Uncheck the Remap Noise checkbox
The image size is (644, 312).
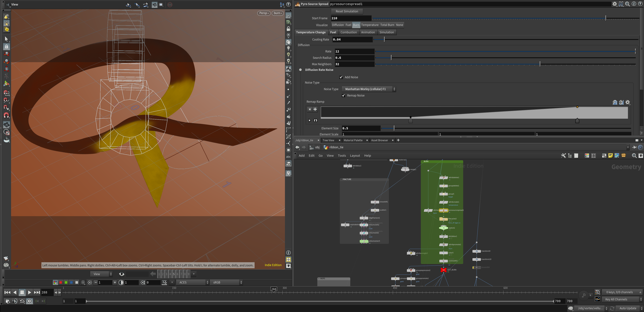tap(343, 96)
